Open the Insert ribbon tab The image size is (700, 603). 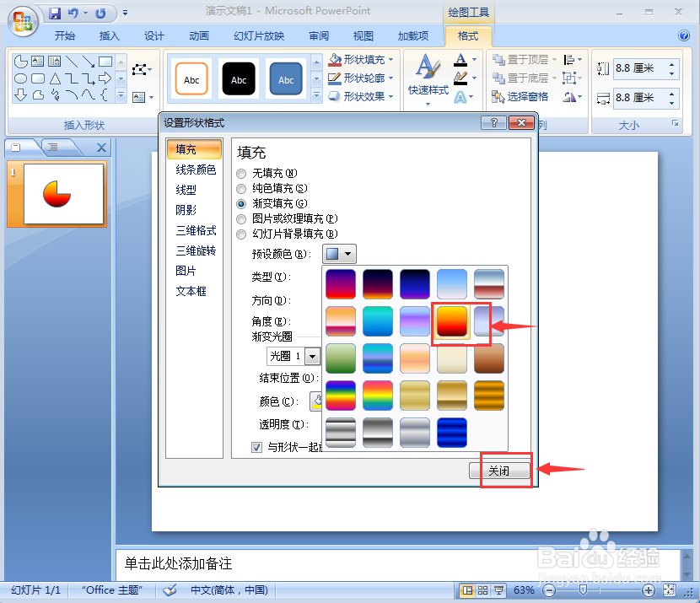pos(109,35)
